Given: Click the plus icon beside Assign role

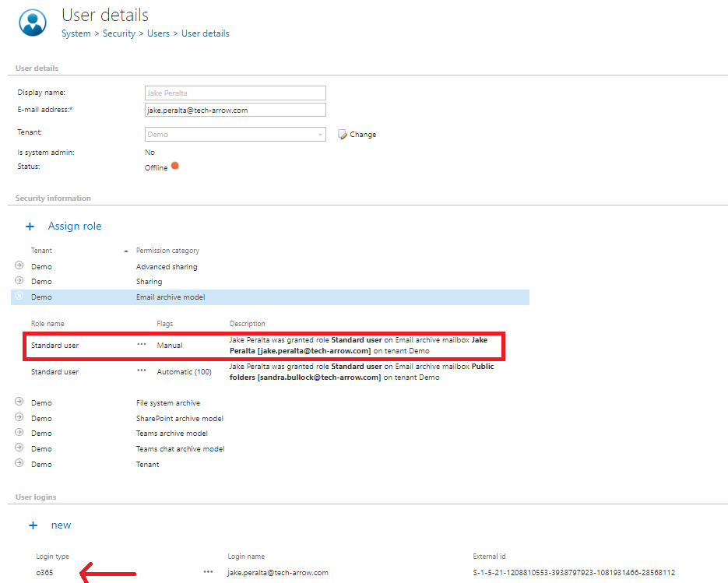Looking at the screenshot, I should [30, 226].
